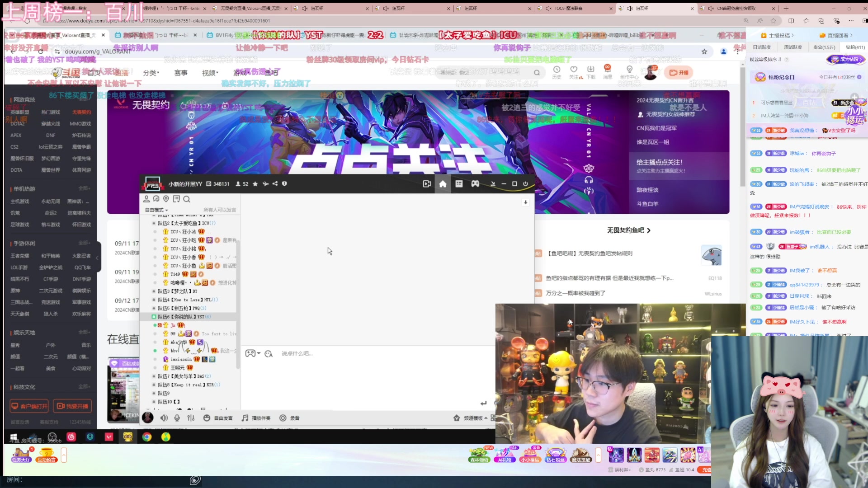
Task: Click the down-arrow icon in YY chat area
Action: (525, 202)
